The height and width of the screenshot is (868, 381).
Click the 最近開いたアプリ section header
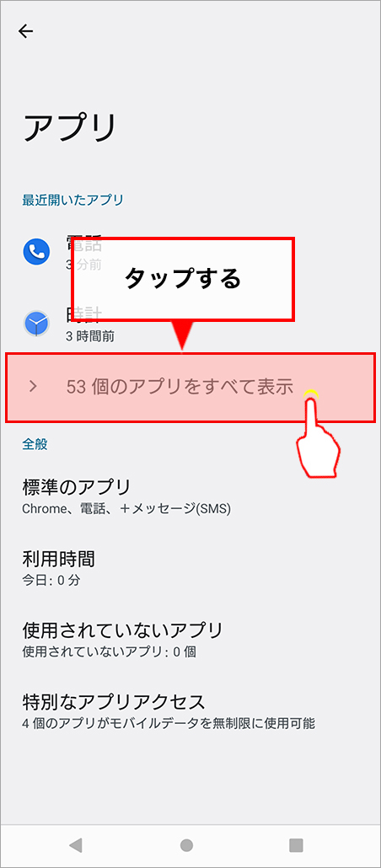coord(72,199)
